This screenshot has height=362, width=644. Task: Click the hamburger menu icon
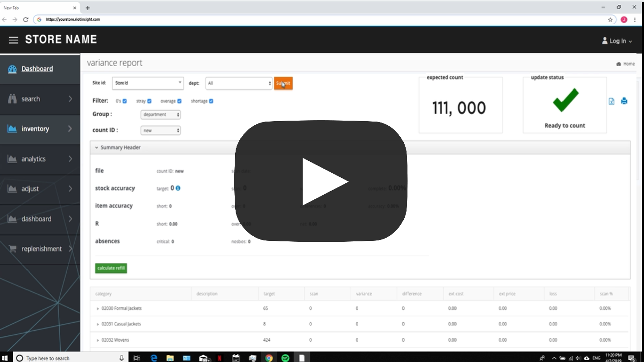tap(13, 40)
